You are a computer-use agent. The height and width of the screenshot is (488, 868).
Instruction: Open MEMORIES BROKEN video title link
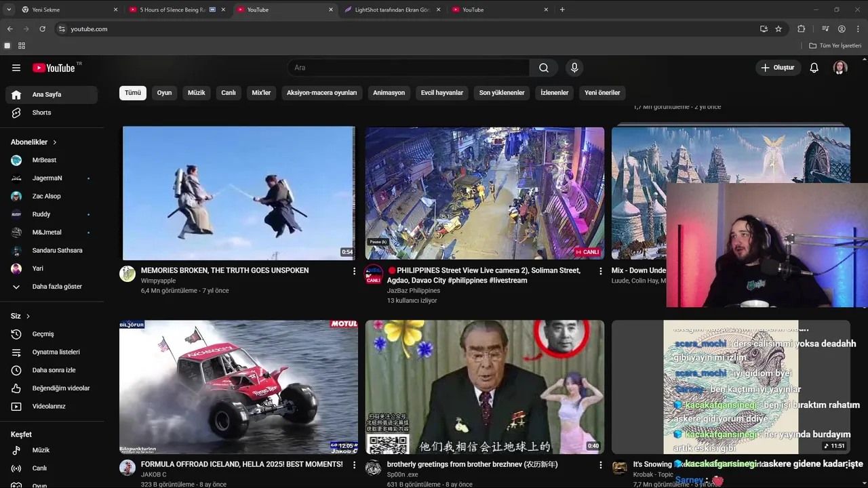(224, 270)
